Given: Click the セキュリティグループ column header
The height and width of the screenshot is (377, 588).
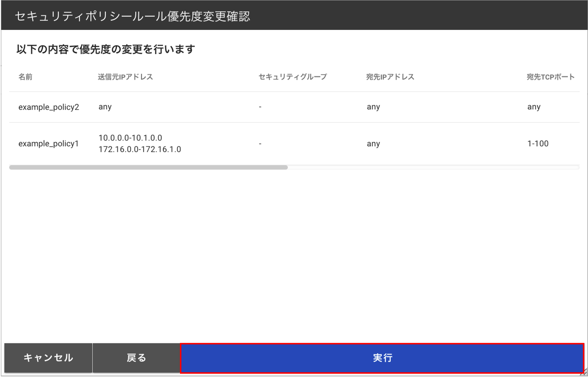Looking at the screenshot, I should click(292, 77).
